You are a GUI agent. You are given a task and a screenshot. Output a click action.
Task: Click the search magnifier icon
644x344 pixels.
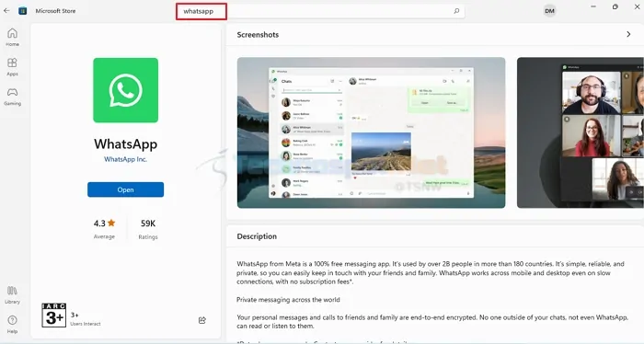(456, 11)
